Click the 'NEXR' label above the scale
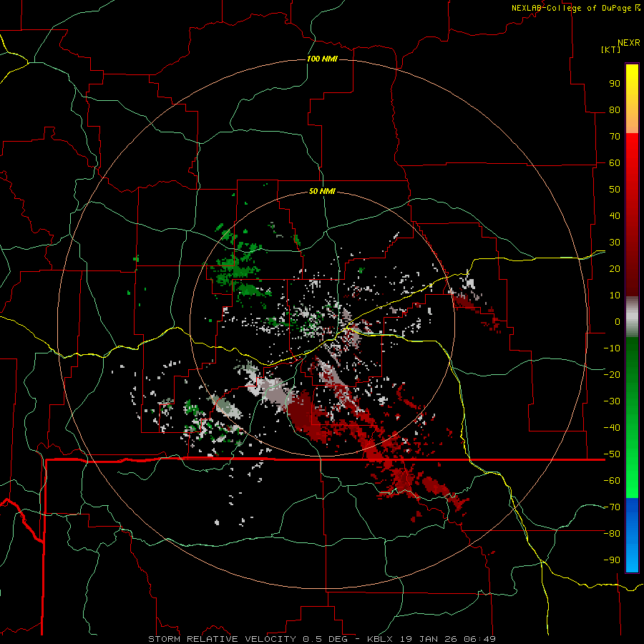Screen dimensions: 644x644 pyautogui.click(x=628, y=43)
